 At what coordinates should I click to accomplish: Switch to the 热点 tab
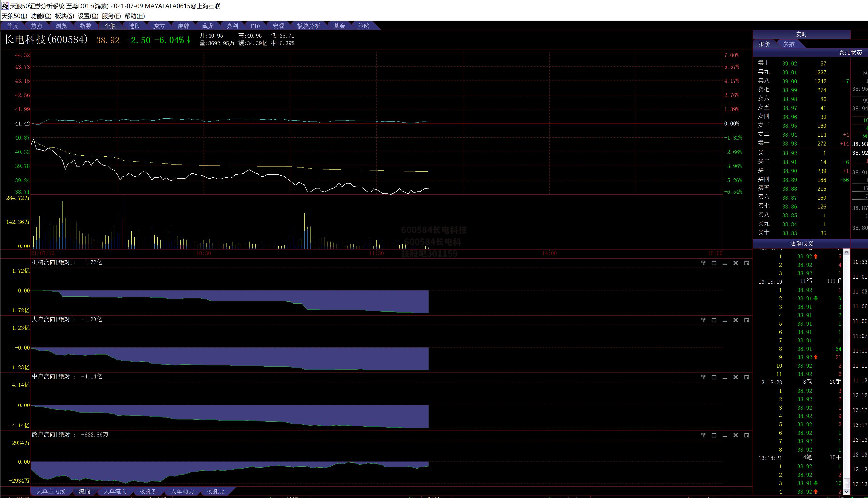click(37, 26)
